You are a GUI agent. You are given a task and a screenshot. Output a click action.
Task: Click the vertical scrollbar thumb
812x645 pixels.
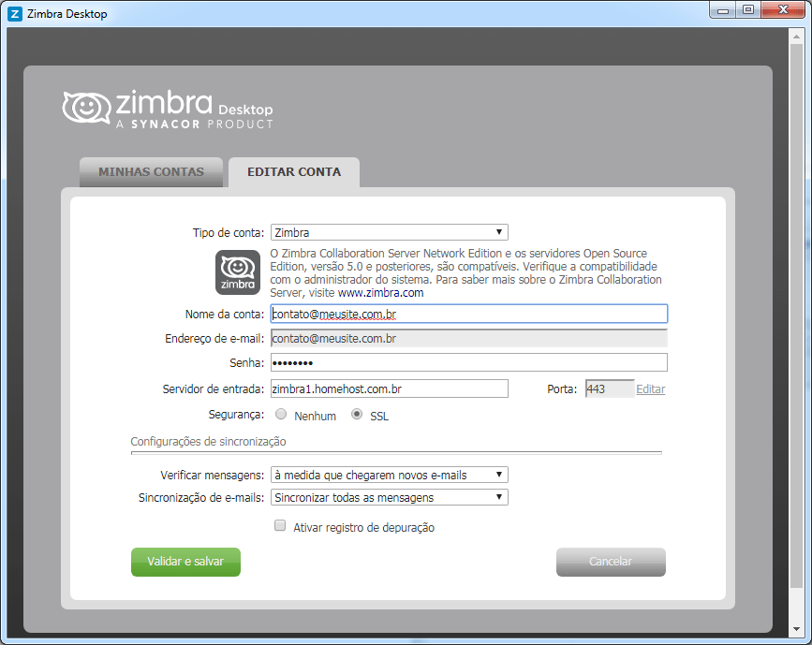796,315
